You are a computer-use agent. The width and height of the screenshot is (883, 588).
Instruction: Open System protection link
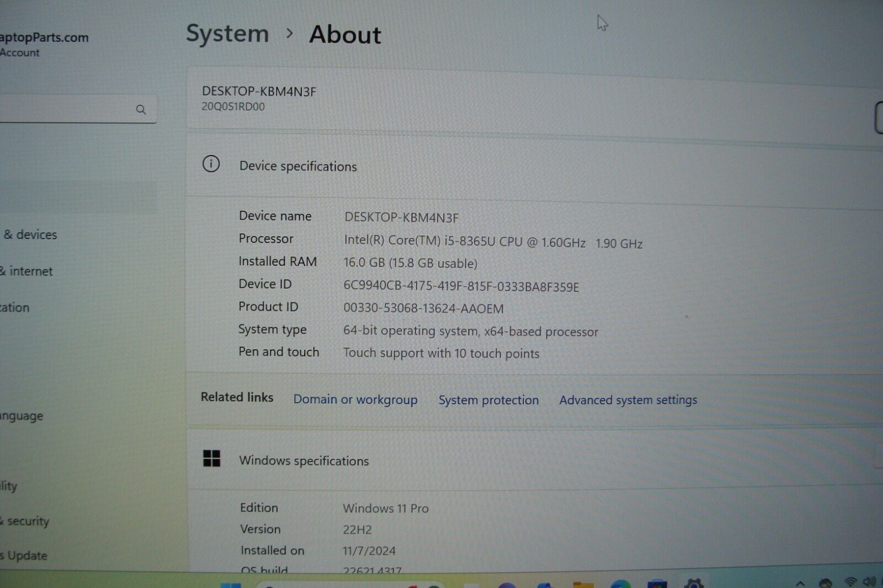(488, 400)
